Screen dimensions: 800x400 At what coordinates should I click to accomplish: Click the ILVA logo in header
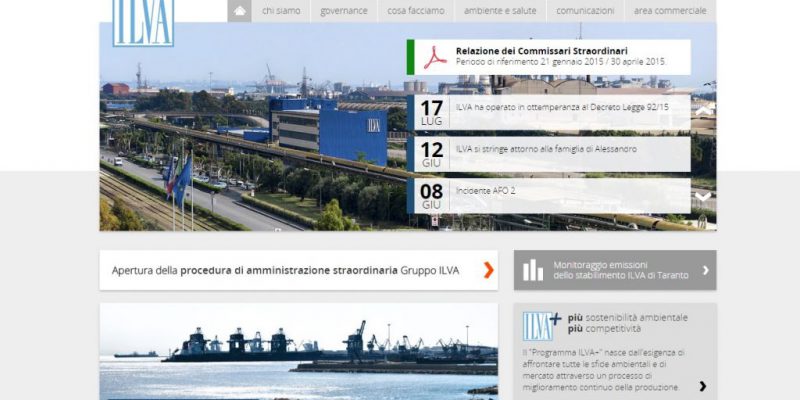click(x=143, y=23)
